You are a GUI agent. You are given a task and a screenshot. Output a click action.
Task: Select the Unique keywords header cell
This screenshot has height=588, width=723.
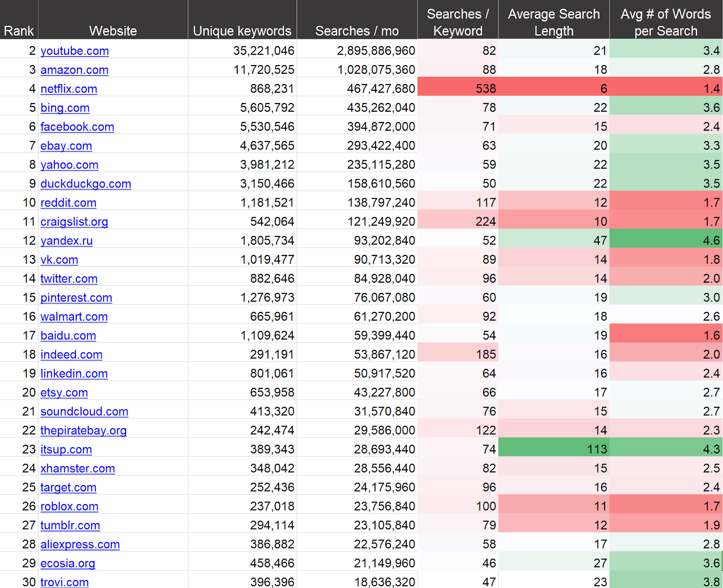[242, 20]
